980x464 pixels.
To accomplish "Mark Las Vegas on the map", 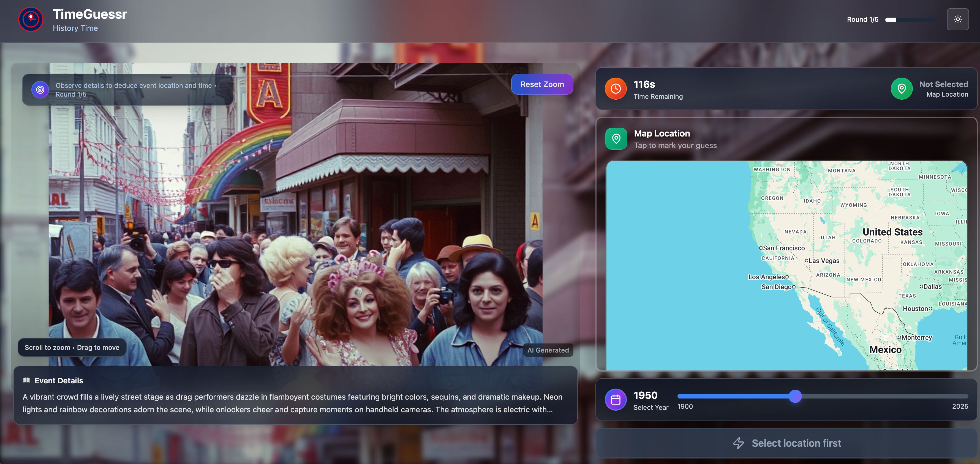I will [806, 261].
